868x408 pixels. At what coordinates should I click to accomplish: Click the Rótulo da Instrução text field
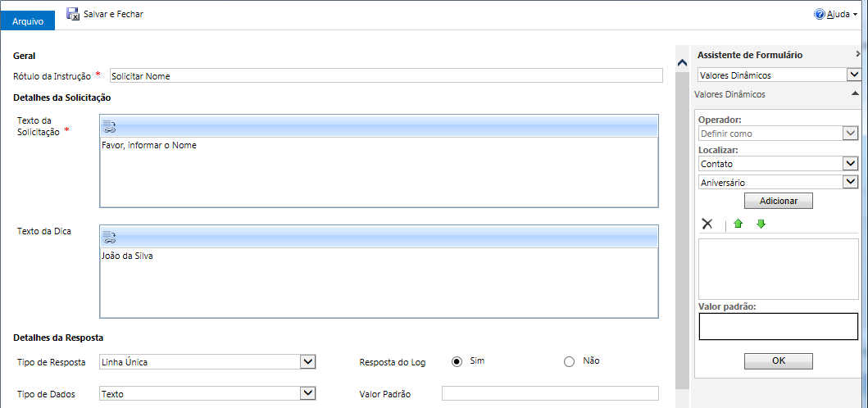click(385, 75)
